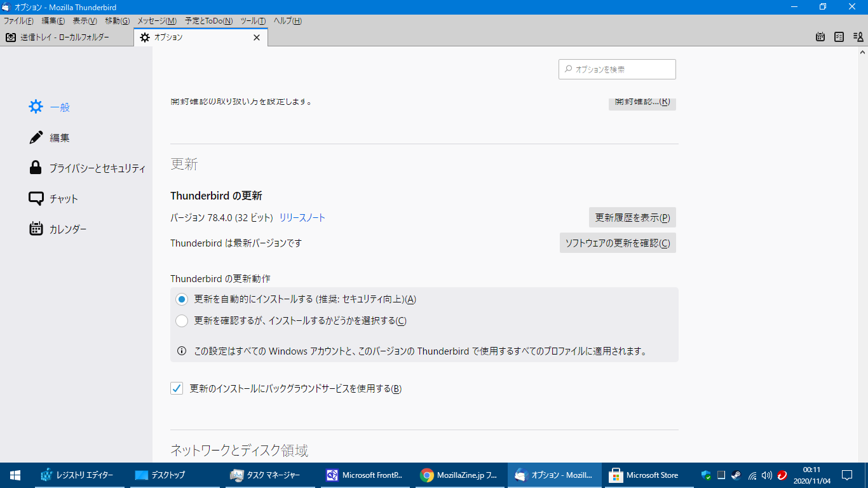The width and height of the screenshot is (868, 488).
Task: Click 更新履歴を表示 button
Action: pos(632,217)
